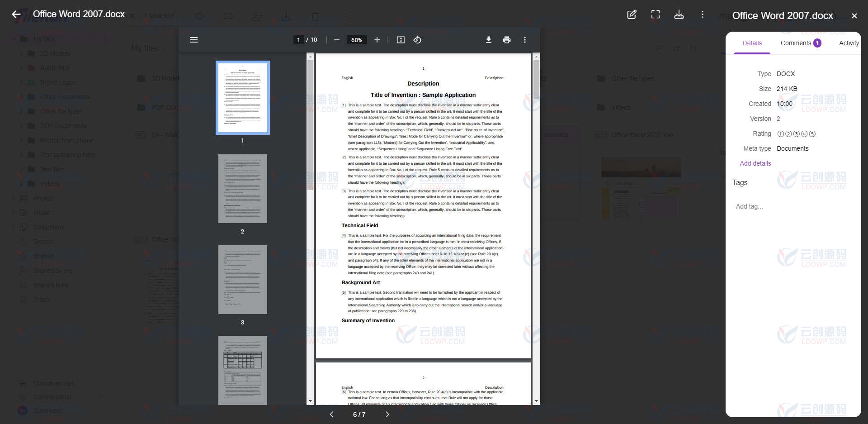Viewport: 868px width, 424px height.
Task: Close the Office Word 2007.docx details panel
Action: click(854, 16)
